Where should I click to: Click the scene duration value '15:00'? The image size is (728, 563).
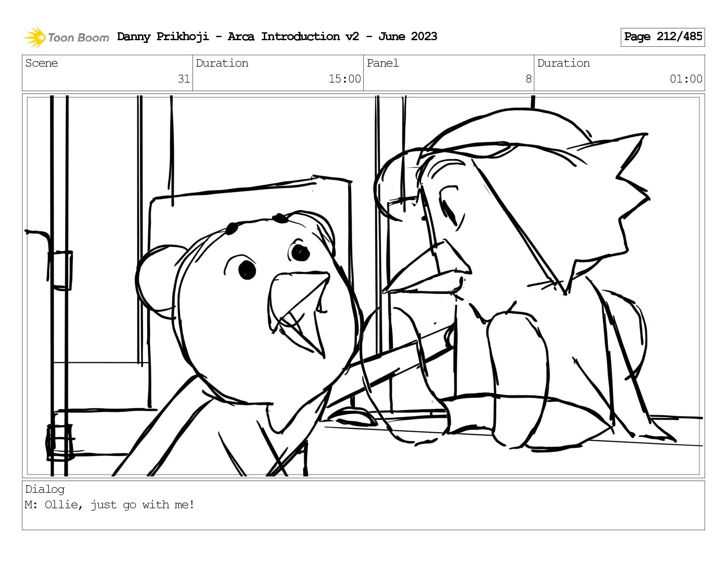pyautogui.click(x=345, y=79)
